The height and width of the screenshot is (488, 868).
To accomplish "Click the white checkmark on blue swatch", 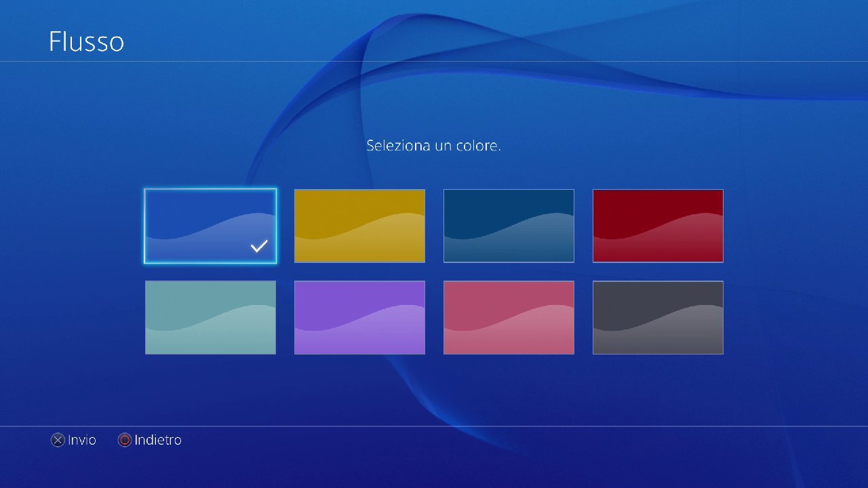I will [x=259, y=247].
